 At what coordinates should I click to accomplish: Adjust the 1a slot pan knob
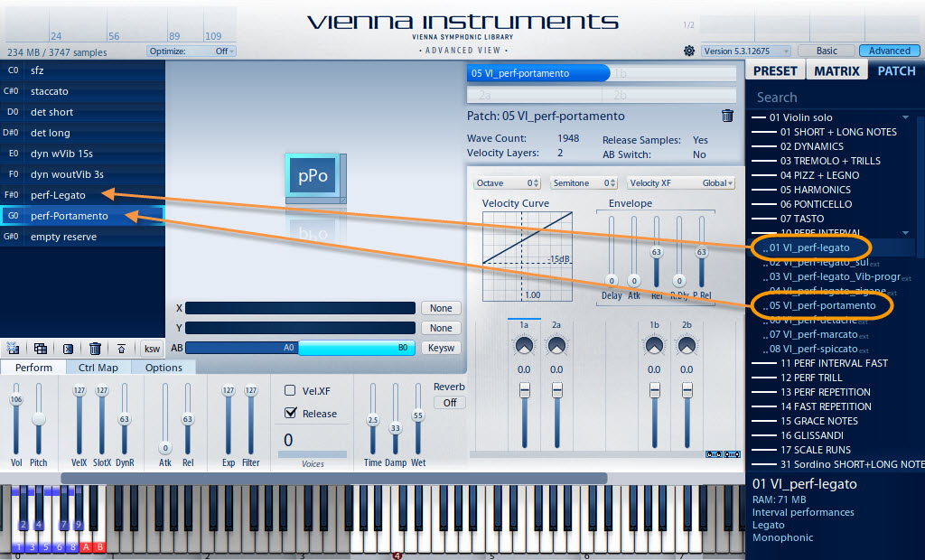point(524,346)
